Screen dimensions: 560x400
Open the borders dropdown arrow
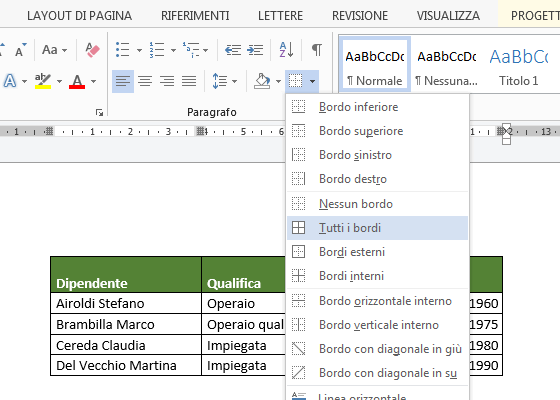click(312, 81)
